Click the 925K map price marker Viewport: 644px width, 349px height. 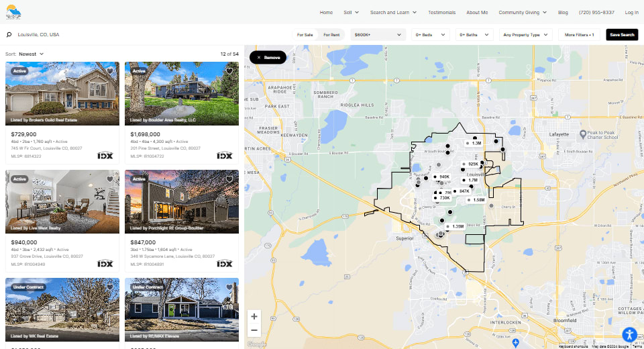click(471, 164)
